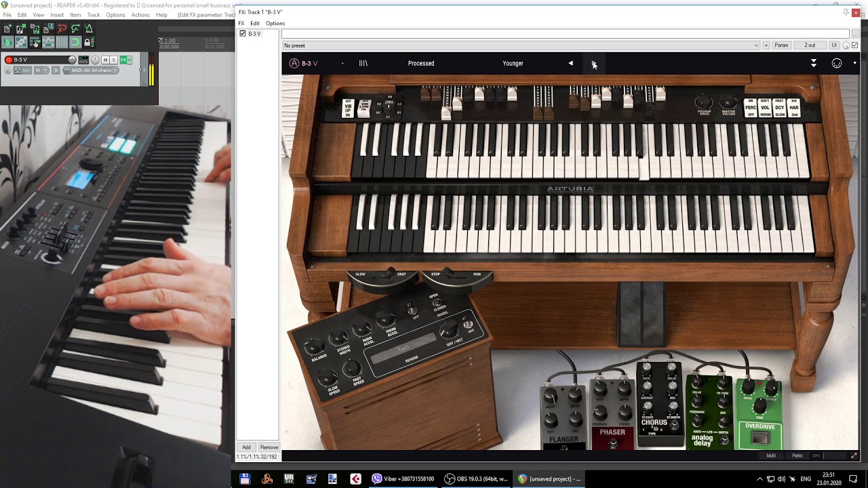Click the Undo toolbar icon
This screenshot has width=868, height=488.
click(62, 29)
